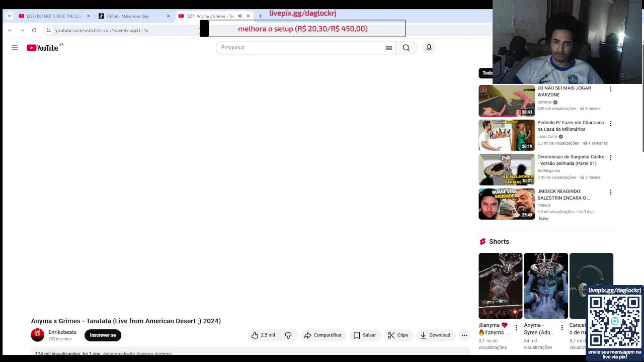Close the DO NOT CHECK tab
Viewport: 644px width, 362px height.
[89, 16]
